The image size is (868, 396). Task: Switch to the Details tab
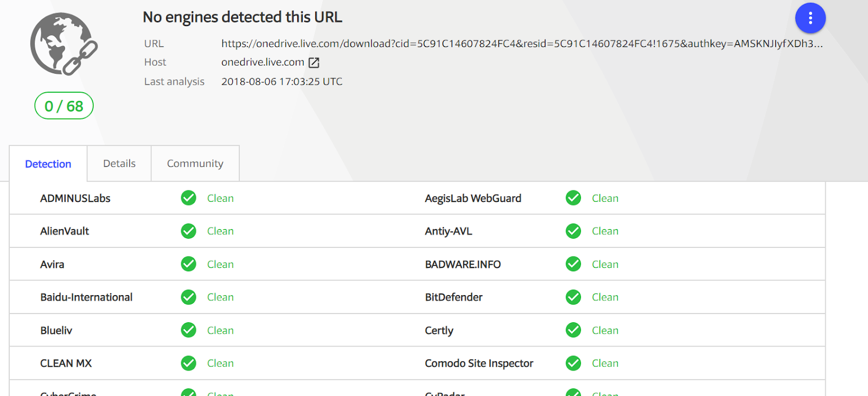[x=119, y=163]
